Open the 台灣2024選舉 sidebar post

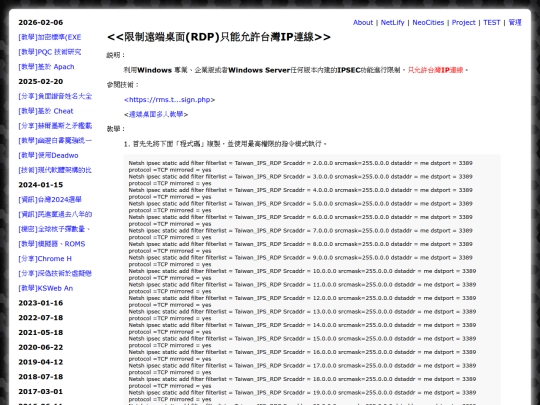click(x=50, y=199)
